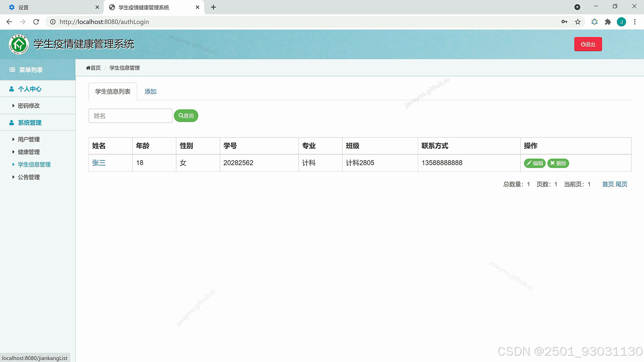Open 学生信息管理 in the sidebar
This screenshot has height=362, width=644.
tap(34, 165)
